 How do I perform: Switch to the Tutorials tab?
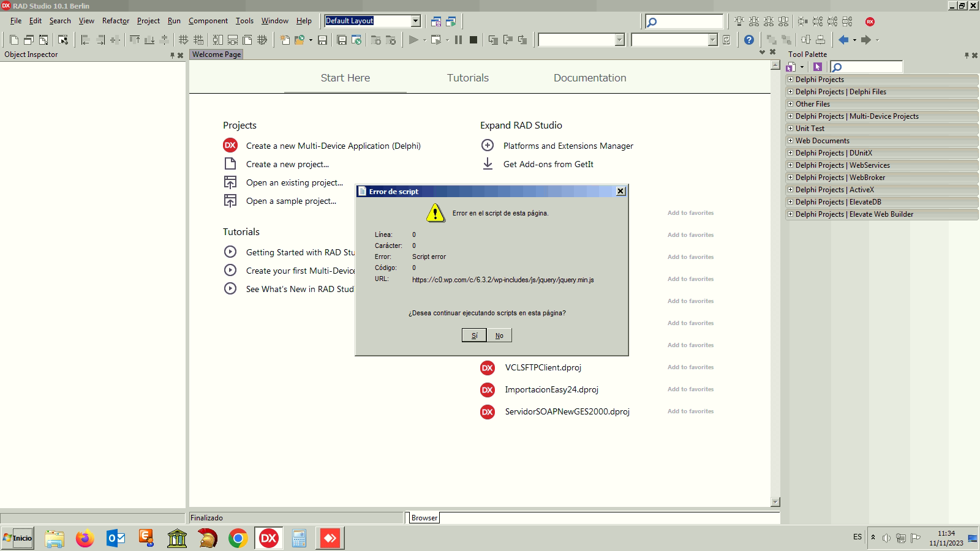[468, 78]
